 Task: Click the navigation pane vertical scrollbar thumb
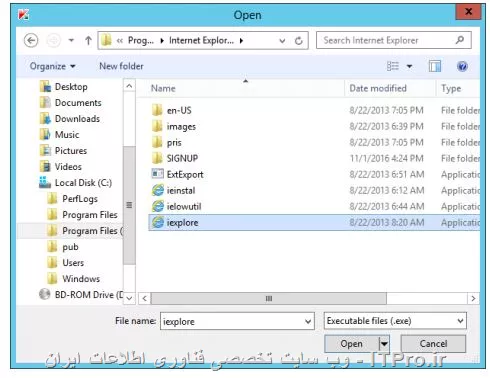[x=129, y=205]
